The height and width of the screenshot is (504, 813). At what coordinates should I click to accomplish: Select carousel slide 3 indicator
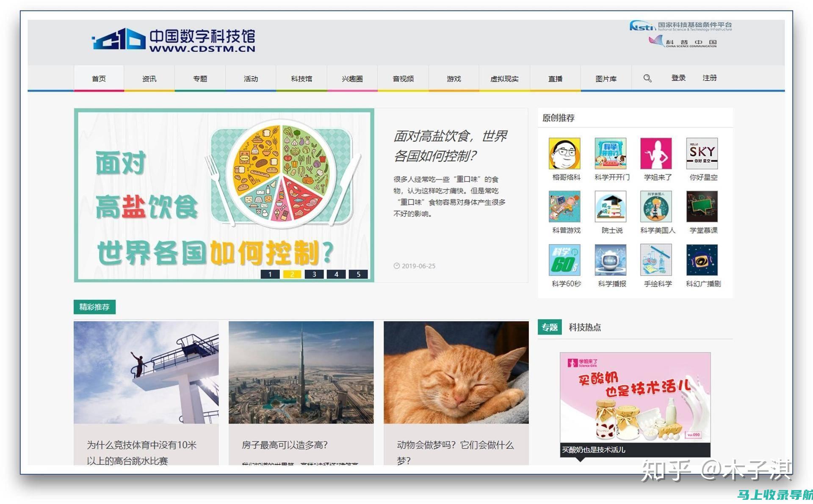click(x=314, y=274)
